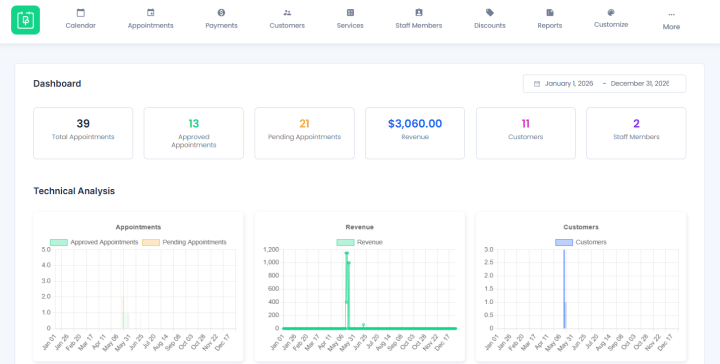
Task: Click the Appointments calendar-check icon
Action: [151, 13]
